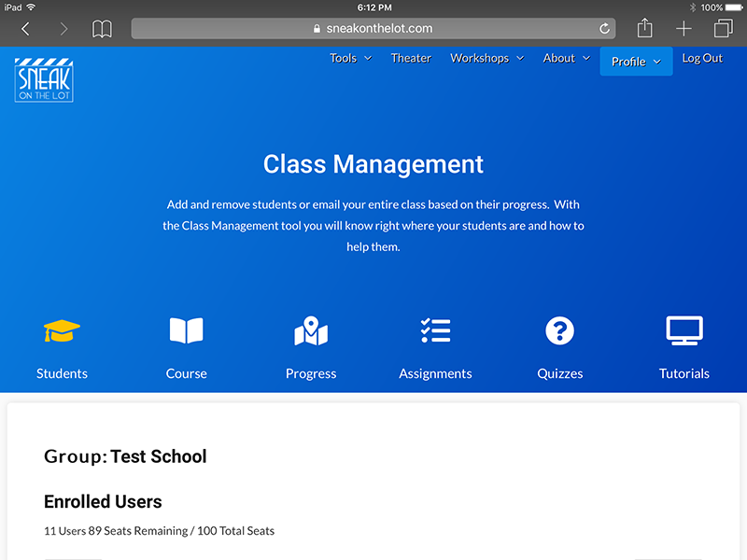
Task: Click the Enrolled Users heading
Action: (103, 501)
